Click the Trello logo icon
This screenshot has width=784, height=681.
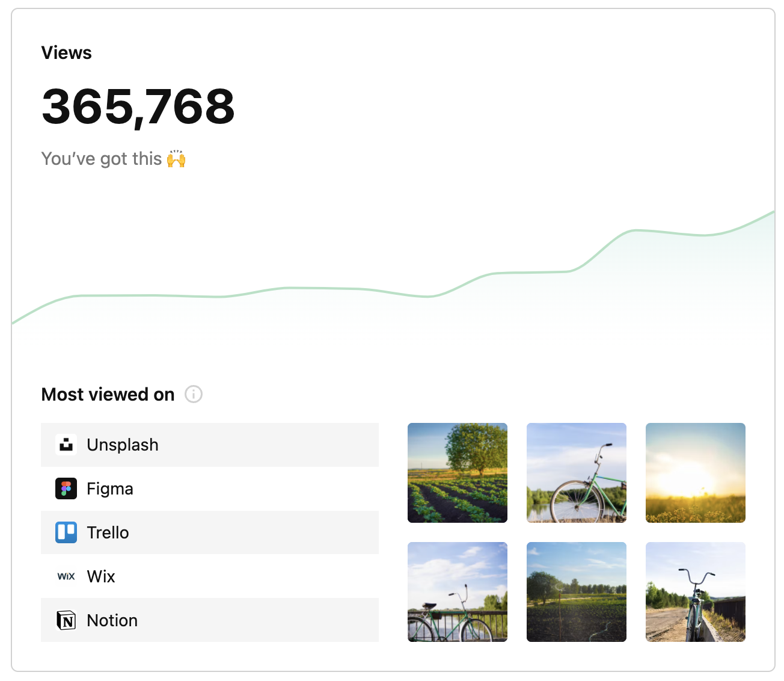(66, 532)
